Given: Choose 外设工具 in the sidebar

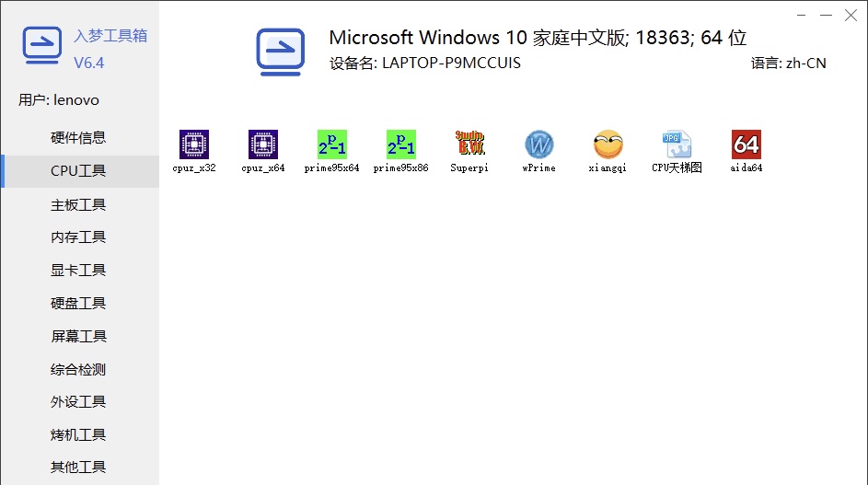Looking at the screenshot, I should 78,402.
